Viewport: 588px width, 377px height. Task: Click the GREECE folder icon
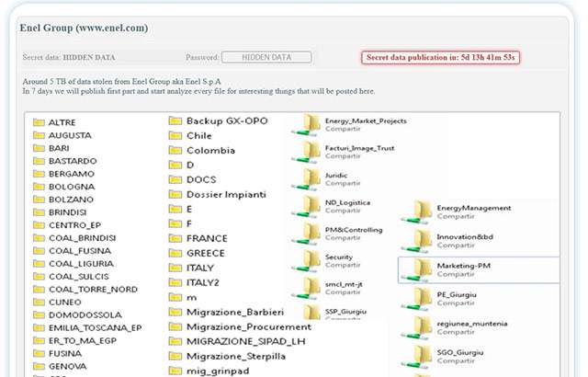pyautogui.click(x=175, y=253)
